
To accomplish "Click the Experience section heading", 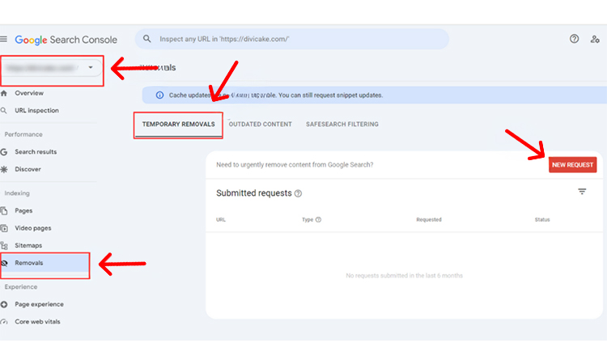I will 21,287.
